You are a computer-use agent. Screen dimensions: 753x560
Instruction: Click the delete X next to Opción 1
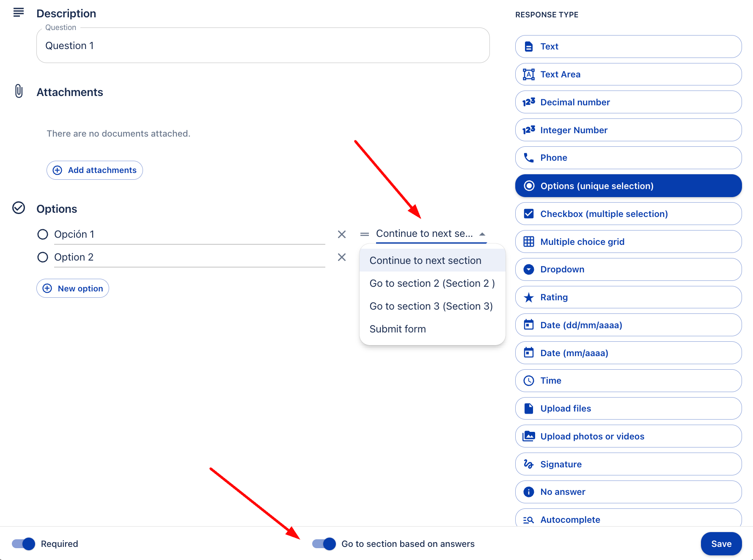click(x=342, y=234)
